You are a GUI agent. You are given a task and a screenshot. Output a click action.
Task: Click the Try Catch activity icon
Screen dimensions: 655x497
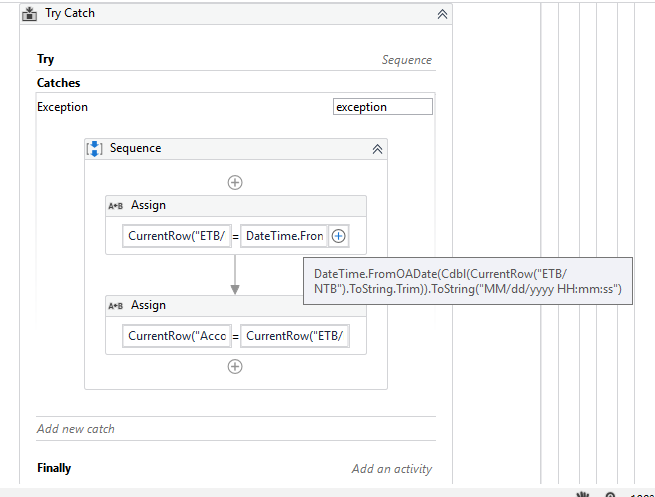tap(30, 14)
